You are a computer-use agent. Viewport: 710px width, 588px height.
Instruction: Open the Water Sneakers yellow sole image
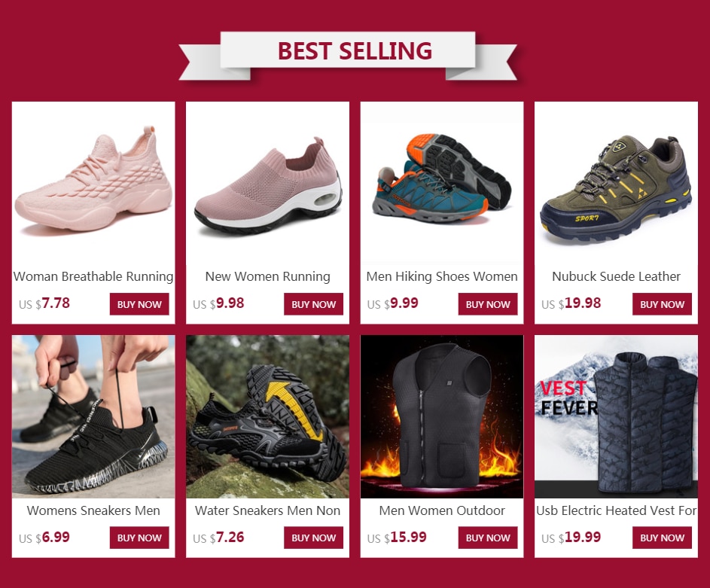pyautogui.click(x=267, y=417)
